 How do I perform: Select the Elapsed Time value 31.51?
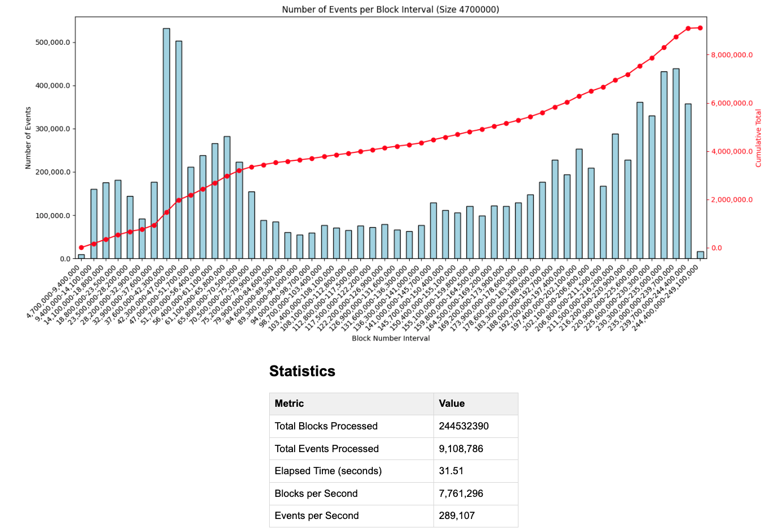click(x=452, y=471)
